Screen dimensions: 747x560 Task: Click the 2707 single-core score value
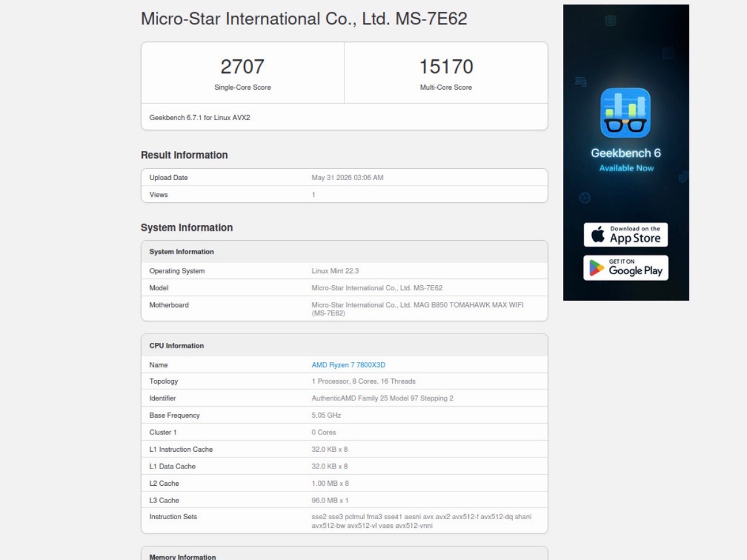242,66
